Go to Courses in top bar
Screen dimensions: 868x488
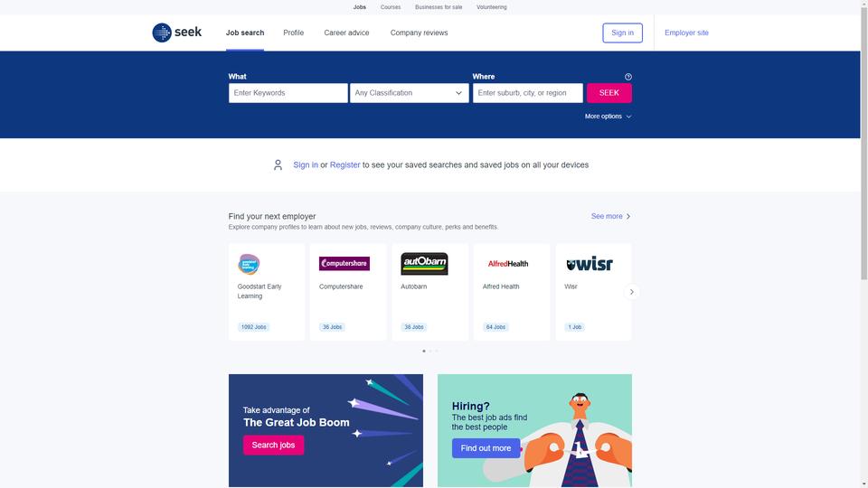[x=391, y=7]
